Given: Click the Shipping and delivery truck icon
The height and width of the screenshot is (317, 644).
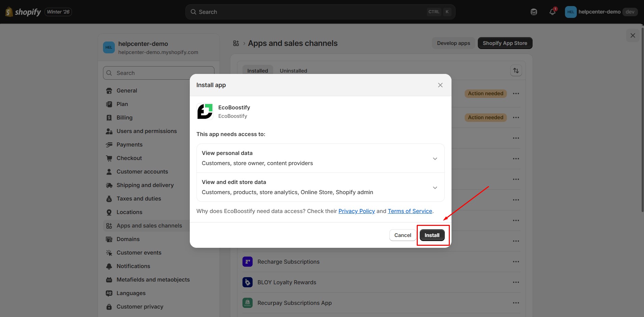Looking at the screenshot, I should pos(109,185).
